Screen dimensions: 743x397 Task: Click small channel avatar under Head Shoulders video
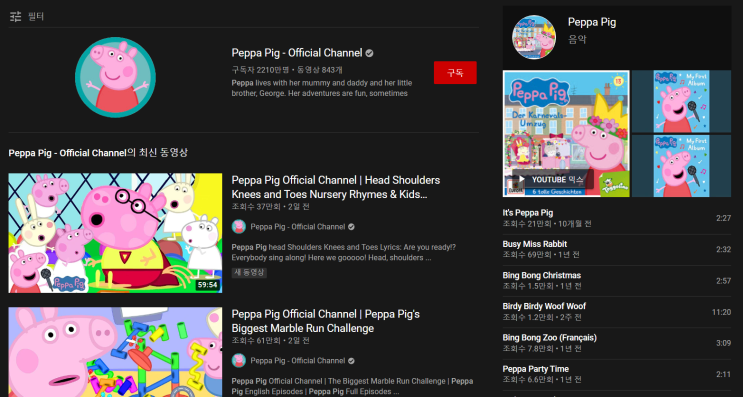tap(238, 226)
